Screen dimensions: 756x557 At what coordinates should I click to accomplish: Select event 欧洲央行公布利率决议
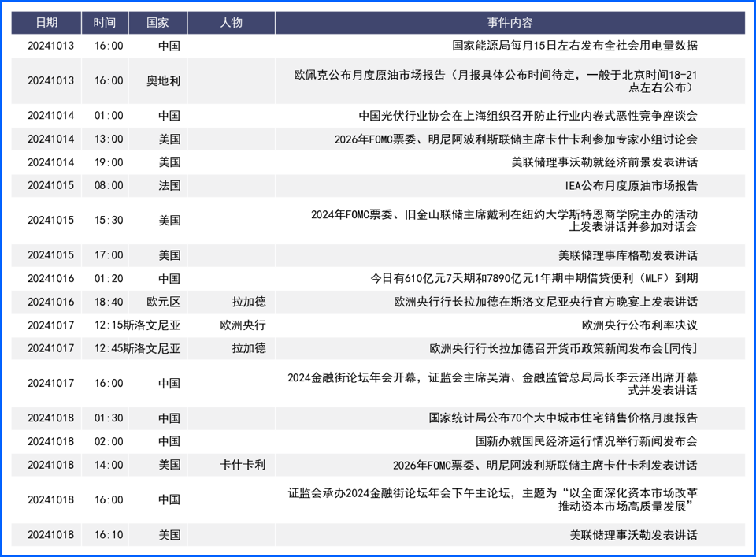639,325
